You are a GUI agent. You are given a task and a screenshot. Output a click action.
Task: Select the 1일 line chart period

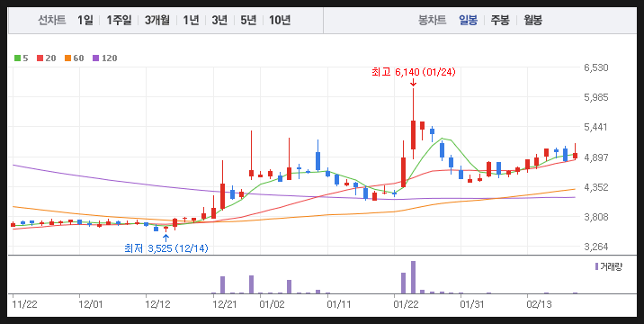pos(85,20)
